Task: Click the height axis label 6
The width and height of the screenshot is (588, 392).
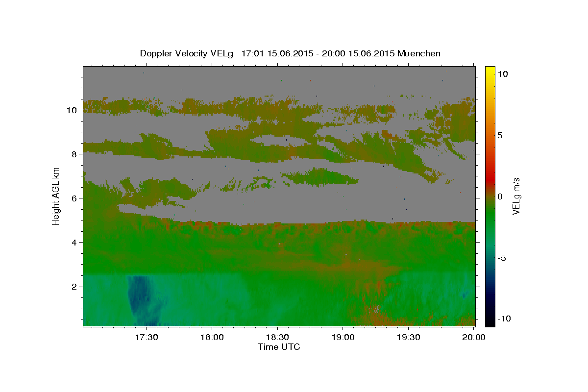Action: (x=75, y=198)
